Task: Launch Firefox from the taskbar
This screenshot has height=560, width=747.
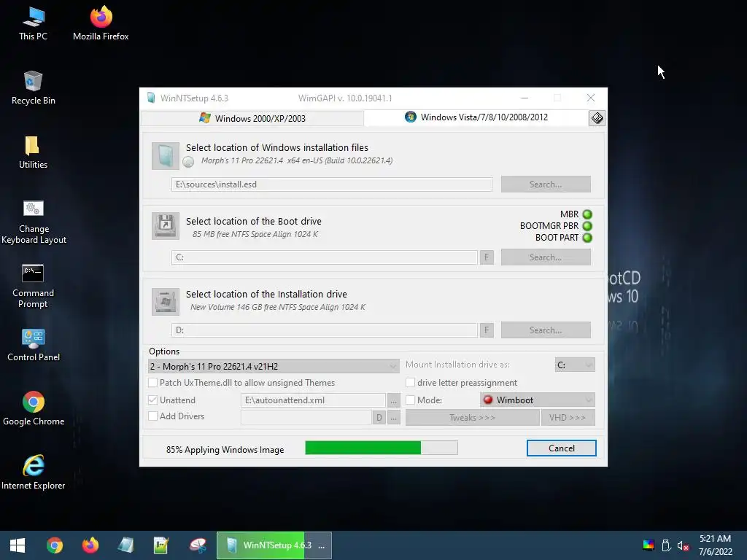Action: click(90, 545)
